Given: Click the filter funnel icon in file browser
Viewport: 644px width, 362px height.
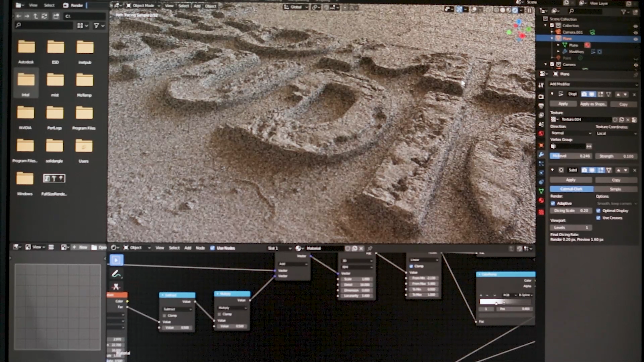Looking at the screenshot, I should pyautogui.click(x=97, y=25).
